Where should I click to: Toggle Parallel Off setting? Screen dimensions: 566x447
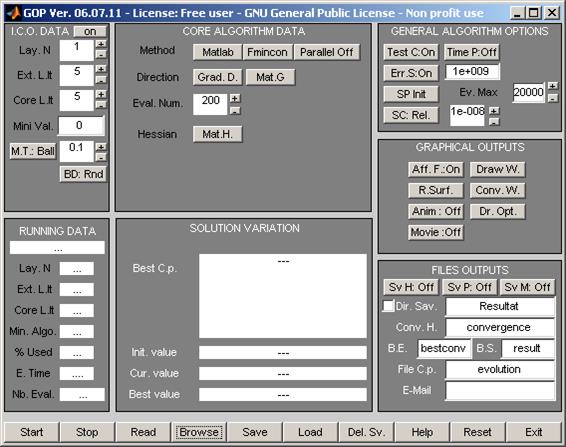click(327, 52)
